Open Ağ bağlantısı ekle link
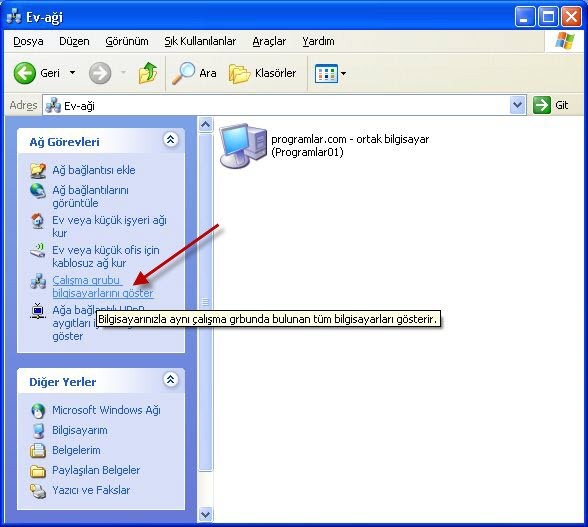This screenshot has height=527, width=588. 94,170
